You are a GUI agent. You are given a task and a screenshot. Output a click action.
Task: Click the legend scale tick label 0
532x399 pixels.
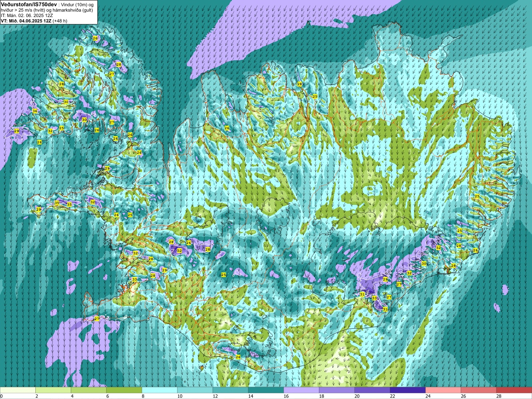2,396
